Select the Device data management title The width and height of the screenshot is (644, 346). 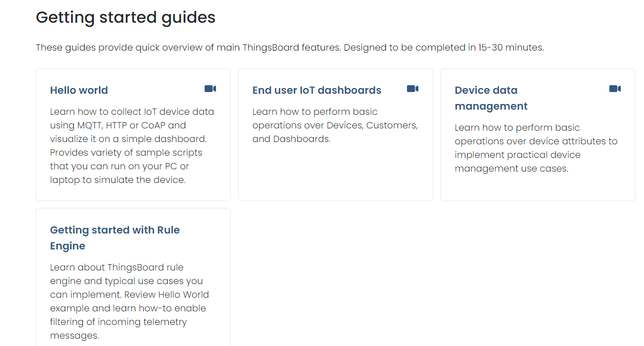(x=491, y=98)
